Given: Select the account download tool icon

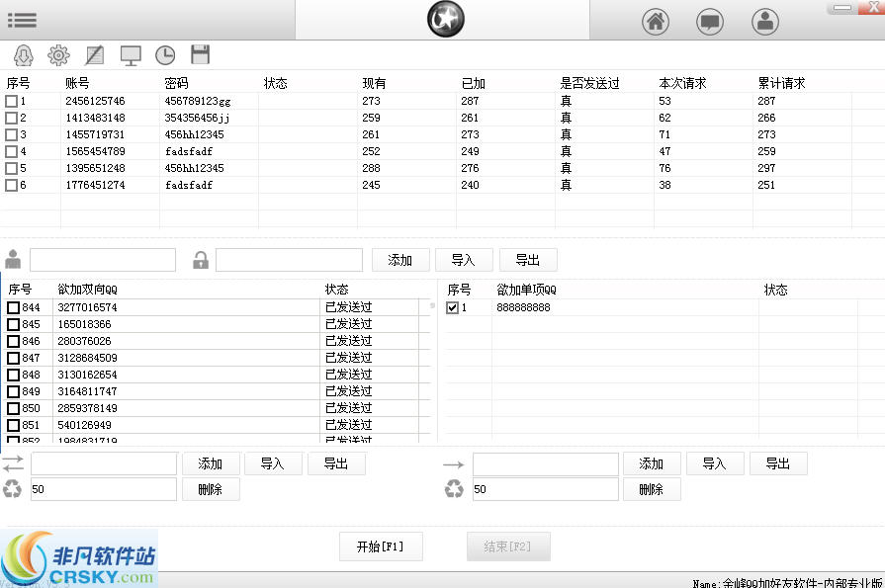Looking at the screenshot, I should click(x=22, y=54).
